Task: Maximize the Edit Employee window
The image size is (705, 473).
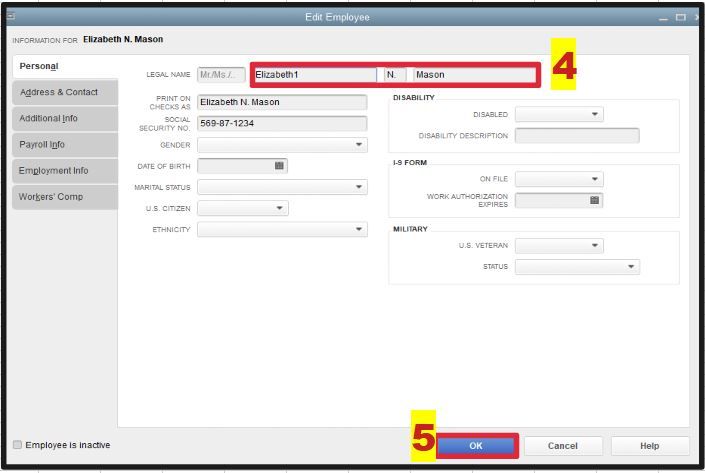Action: [681, 17]
